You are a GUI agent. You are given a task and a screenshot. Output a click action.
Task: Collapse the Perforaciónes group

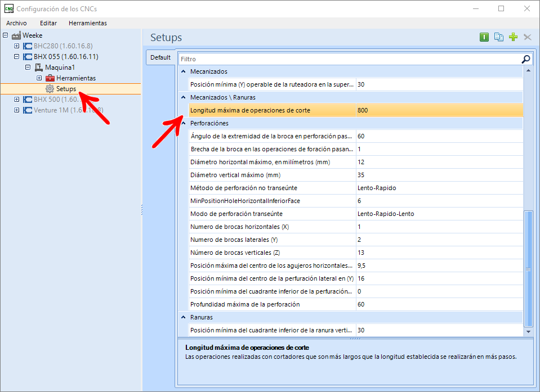tap(184, 123)
